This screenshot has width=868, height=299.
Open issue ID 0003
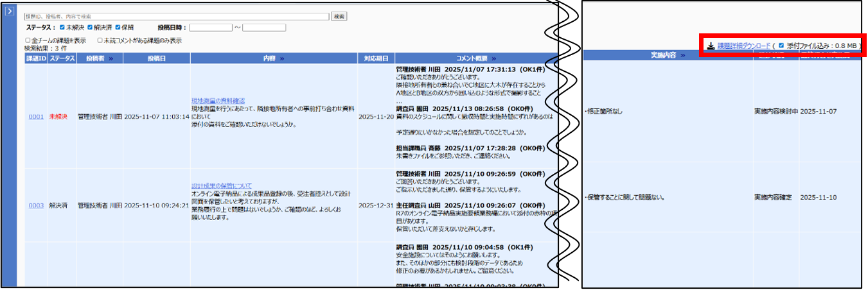coord(36,205)
